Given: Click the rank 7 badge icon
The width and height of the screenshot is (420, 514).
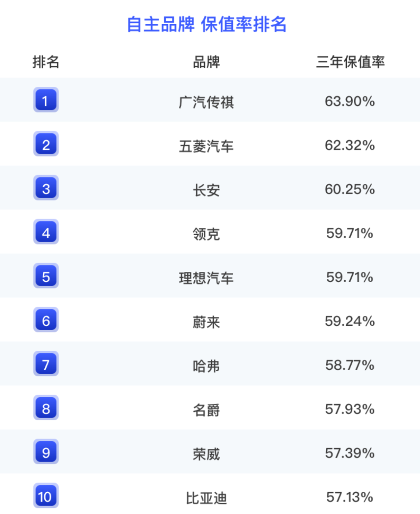Looking at the screenshot, I should [46, 364].
